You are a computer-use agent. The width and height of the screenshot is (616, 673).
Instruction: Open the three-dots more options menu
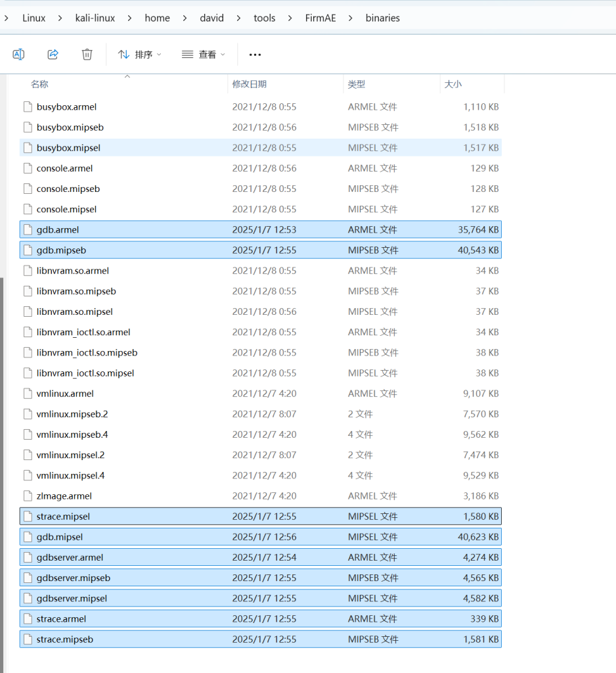click(255, 55)
